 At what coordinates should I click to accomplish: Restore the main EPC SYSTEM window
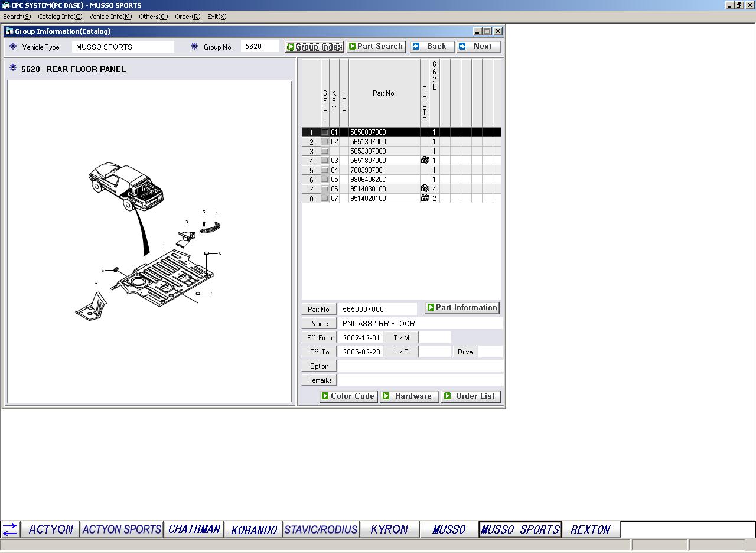click(738, 5)
